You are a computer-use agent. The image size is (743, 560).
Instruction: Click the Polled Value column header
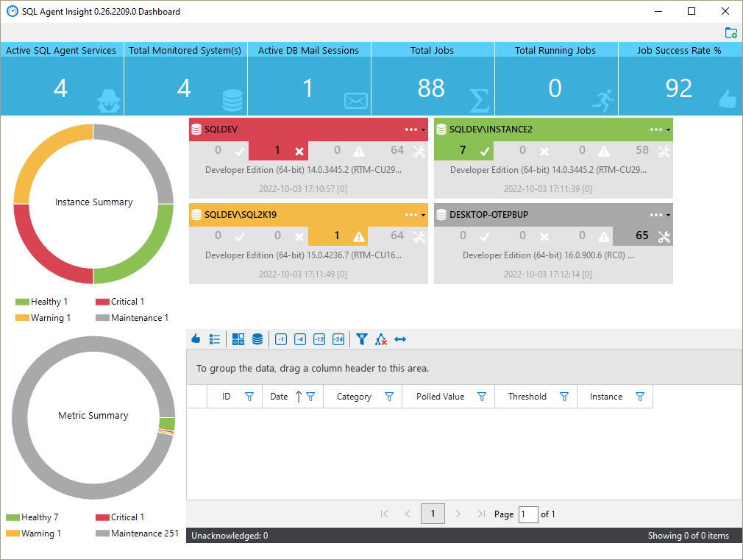click(440, 397)
